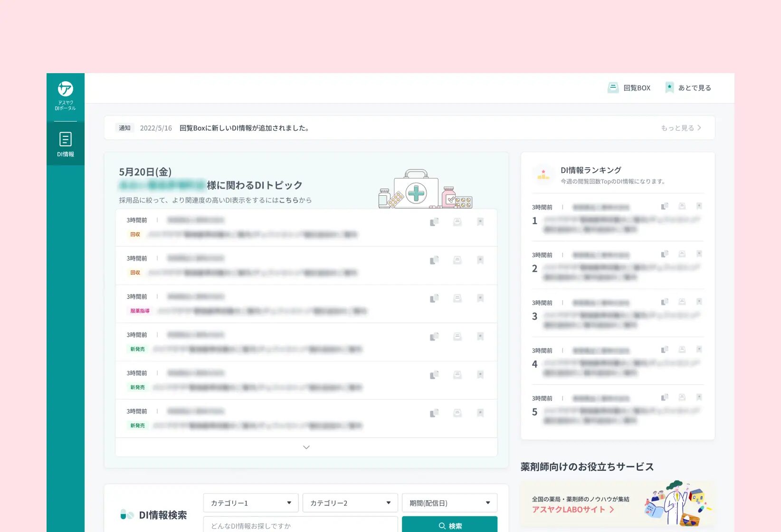The image size is (781, 532).
Task: Click the comment icon on the second 回収 item
Action: 457,260
